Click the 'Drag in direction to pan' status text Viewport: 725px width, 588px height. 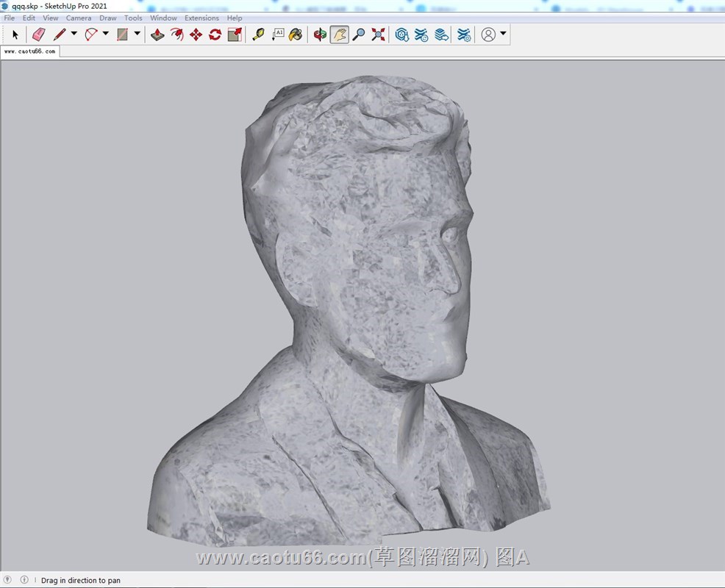coord(80,580)
